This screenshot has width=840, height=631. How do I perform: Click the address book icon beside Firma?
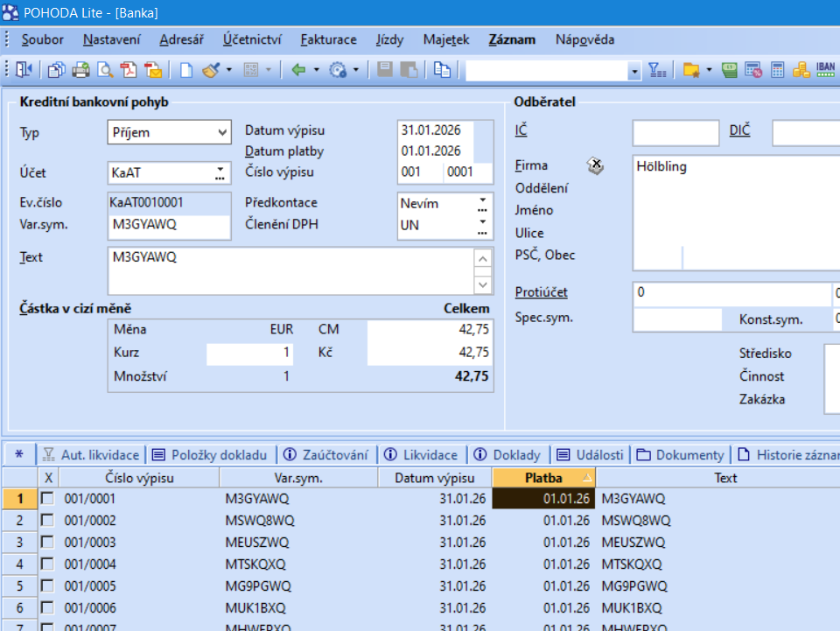(x=595, y=165)
